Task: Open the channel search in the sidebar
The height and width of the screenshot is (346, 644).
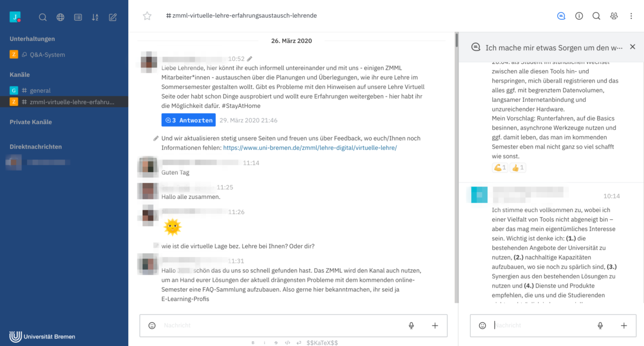Action: (x=42, y=17)
